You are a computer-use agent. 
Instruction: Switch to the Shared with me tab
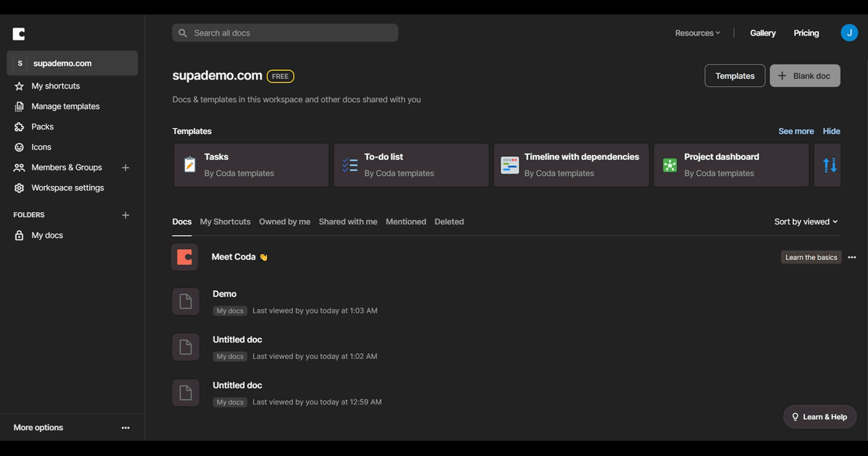pyautogui.click(x=348, y=221)
